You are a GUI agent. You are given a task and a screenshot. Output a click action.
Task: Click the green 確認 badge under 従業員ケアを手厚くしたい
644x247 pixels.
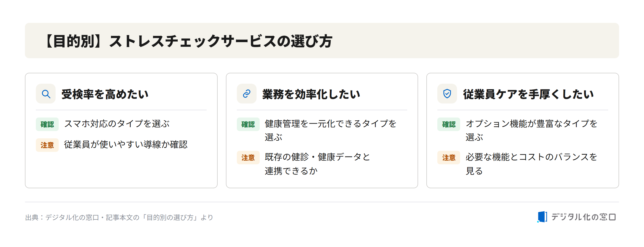[449, 124]
